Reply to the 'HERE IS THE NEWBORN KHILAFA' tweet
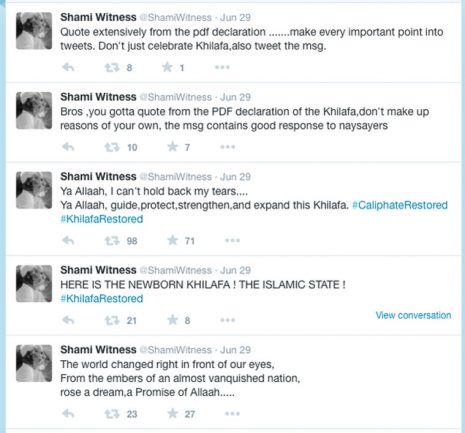The image size is (465, 433). click(68, 320)
